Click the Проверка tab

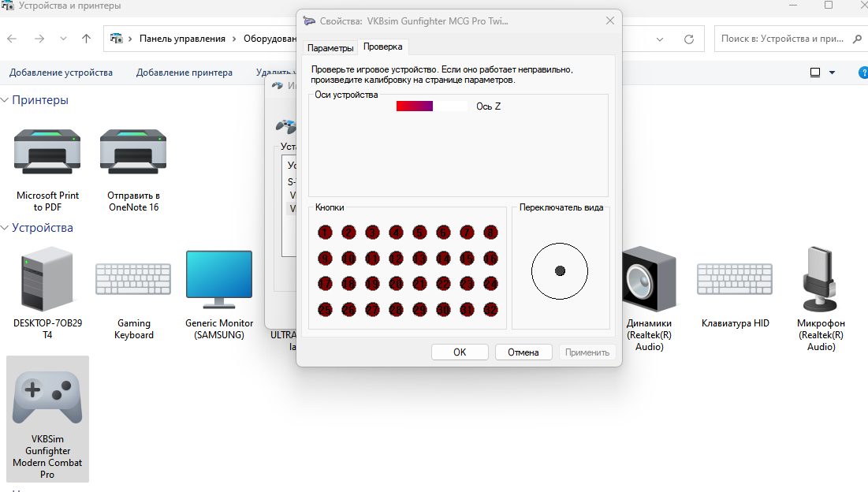383,47
